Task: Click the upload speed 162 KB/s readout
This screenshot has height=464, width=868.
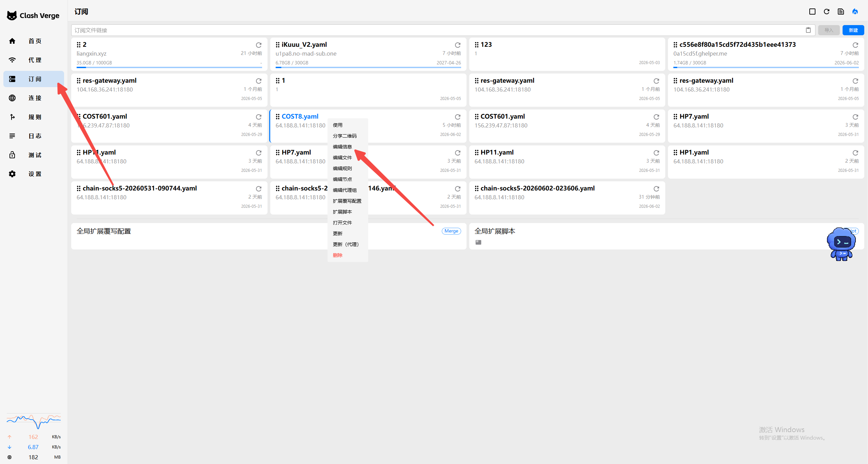Action: [34, 437]
